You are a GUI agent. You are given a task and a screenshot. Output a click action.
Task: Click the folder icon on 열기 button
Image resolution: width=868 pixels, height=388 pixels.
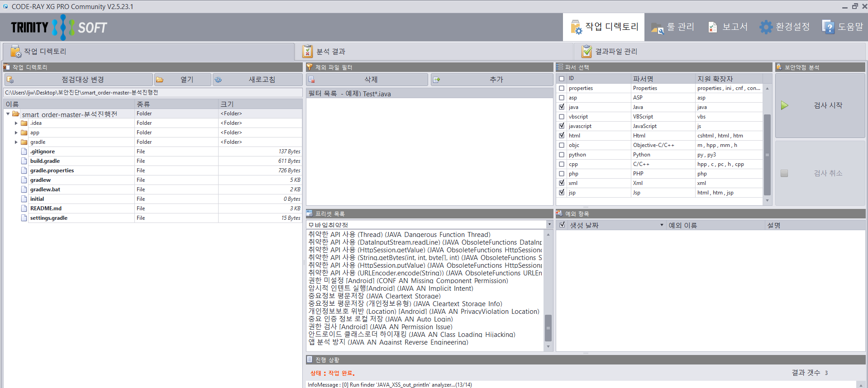click(x=160, y=80)
